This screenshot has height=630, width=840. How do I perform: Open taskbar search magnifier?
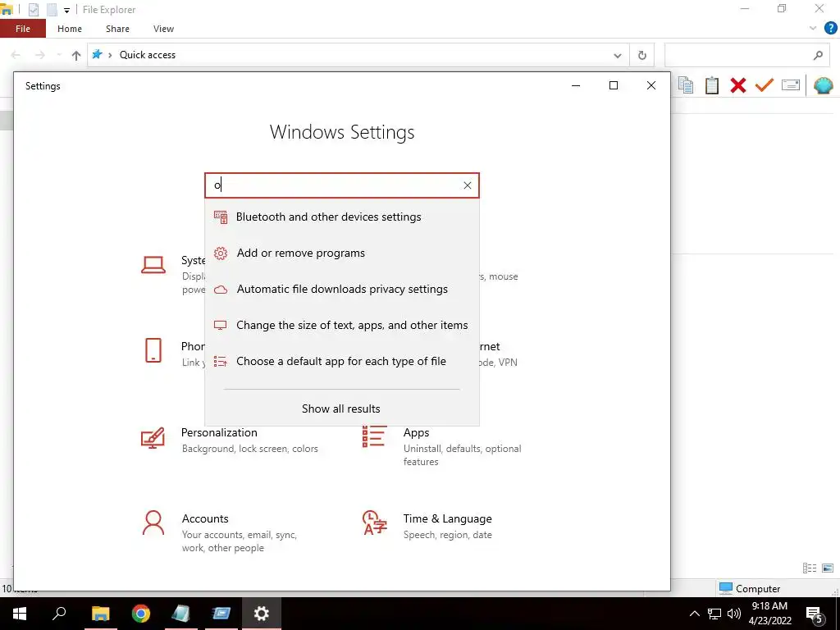(59, 614)
